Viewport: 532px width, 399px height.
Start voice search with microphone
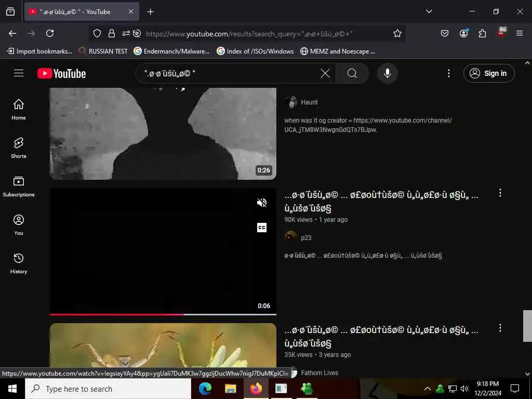pos(387,73)
